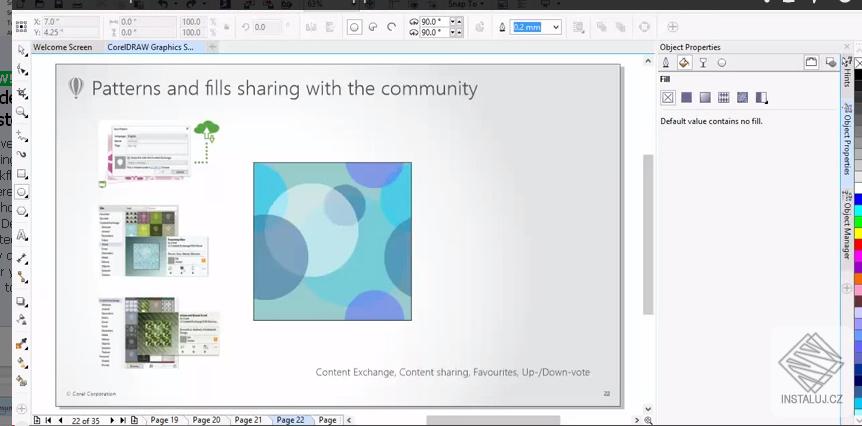This screenshot has height=426, width=862.
Task: Select the Smart Fill tool
Action: coord(21,380)
